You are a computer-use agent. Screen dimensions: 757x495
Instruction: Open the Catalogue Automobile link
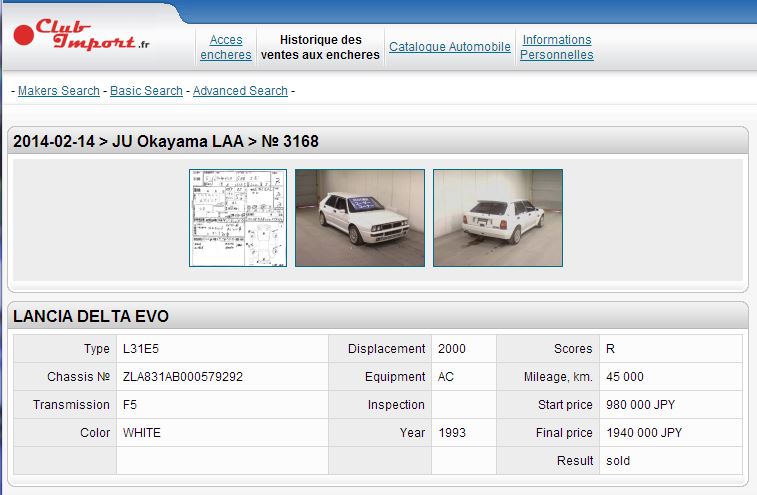point(450,47)
